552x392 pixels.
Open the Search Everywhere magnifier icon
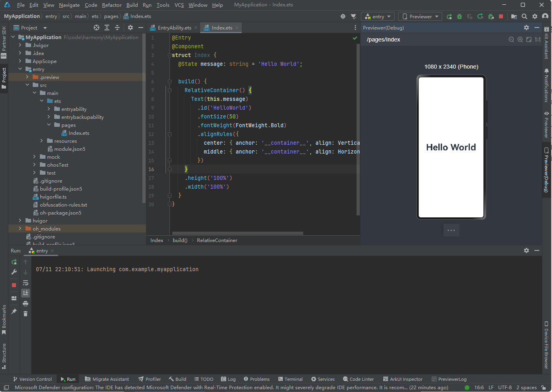coord(524,16)
